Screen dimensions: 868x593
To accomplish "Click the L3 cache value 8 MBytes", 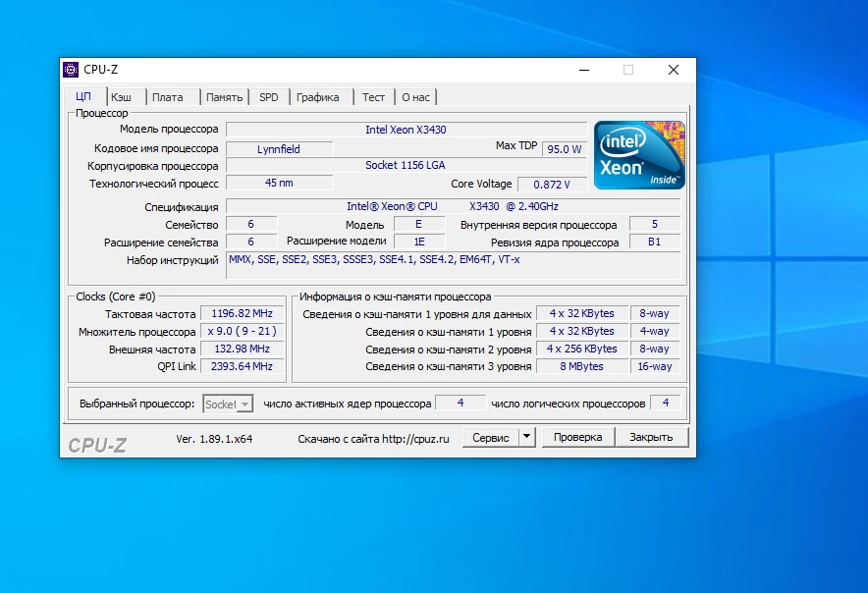I will click(x=582, y=366).
